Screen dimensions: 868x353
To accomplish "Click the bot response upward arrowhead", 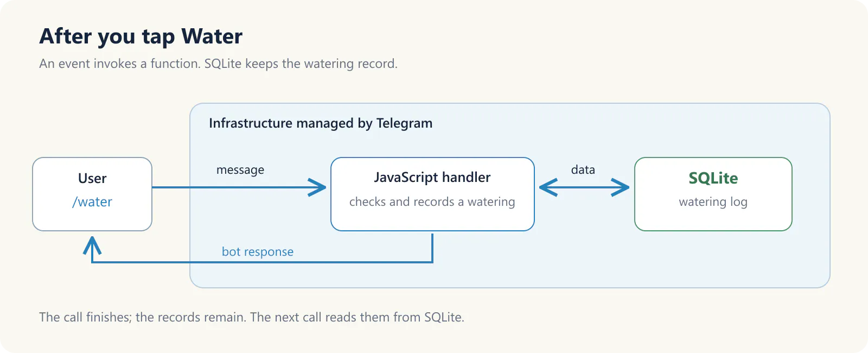I will (x=92, y=245).
